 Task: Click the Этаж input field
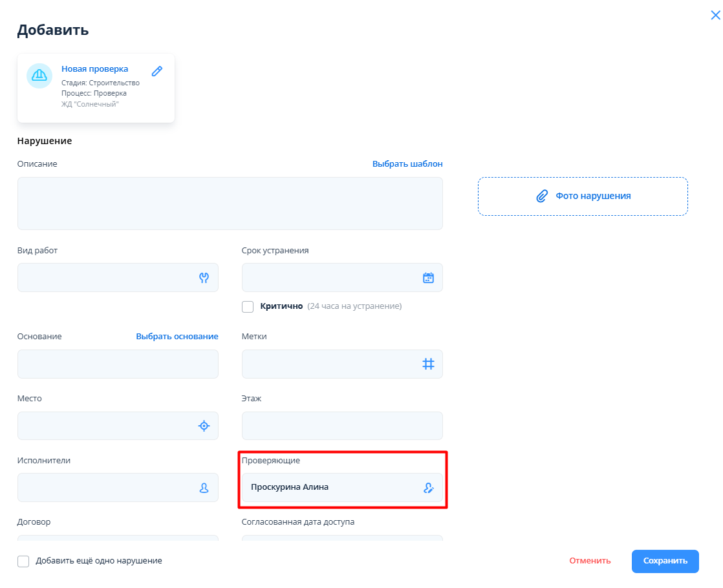click(341, 426)
